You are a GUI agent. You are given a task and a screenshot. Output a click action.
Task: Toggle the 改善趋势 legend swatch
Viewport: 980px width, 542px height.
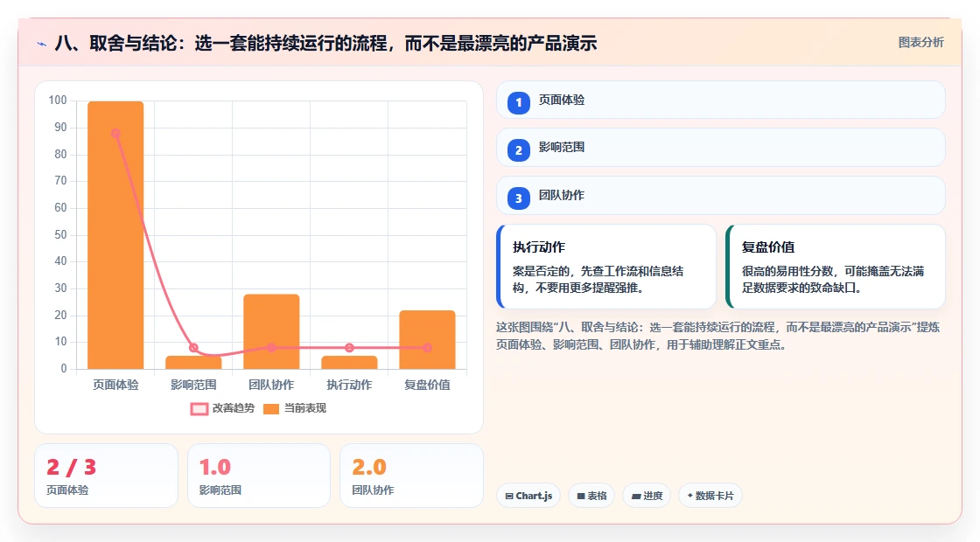click(x=199, y=409)
